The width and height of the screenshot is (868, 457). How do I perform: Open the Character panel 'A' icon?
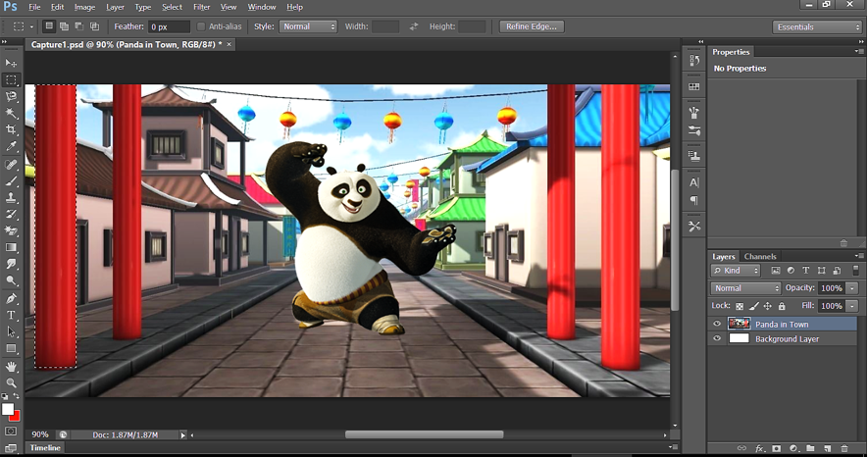click(694, 182)
